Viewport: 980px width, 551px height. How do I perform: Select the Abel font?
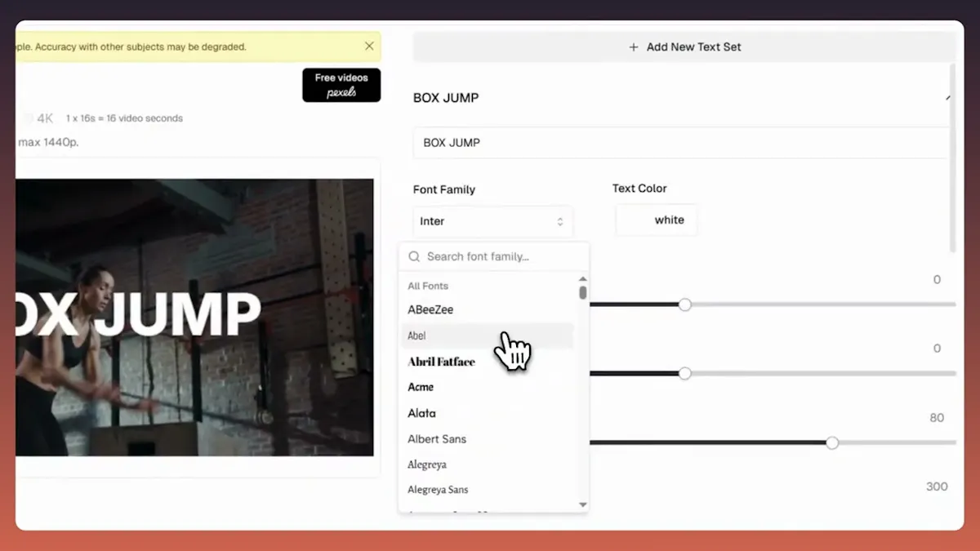coord(487,335)
